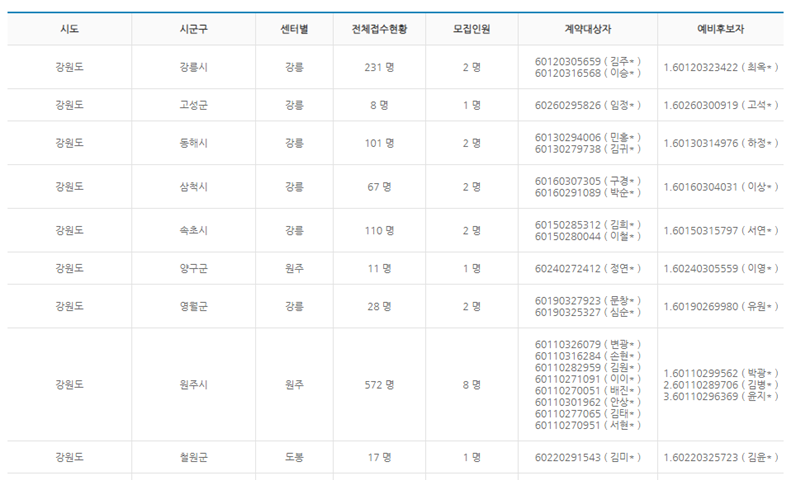Select contract ID 60150285312
Viewport: 800px width, 480px height.
[568, 224]
